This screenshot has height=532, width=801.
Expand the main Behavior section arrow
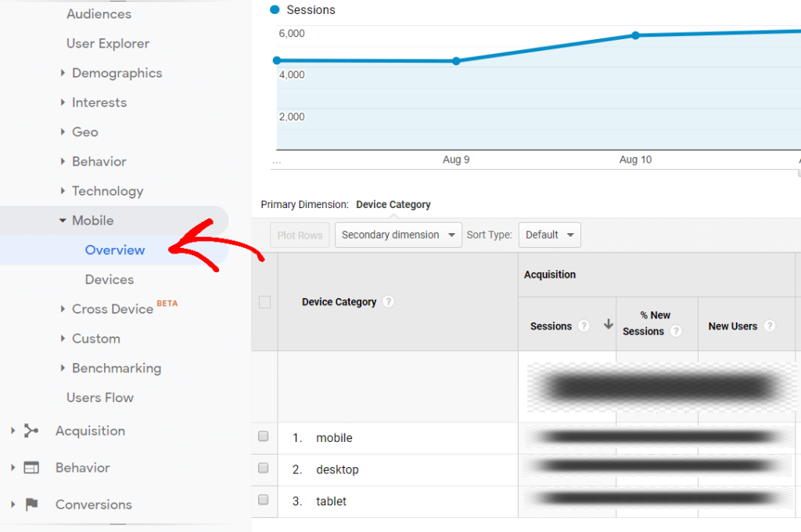(x=13, y=468)
